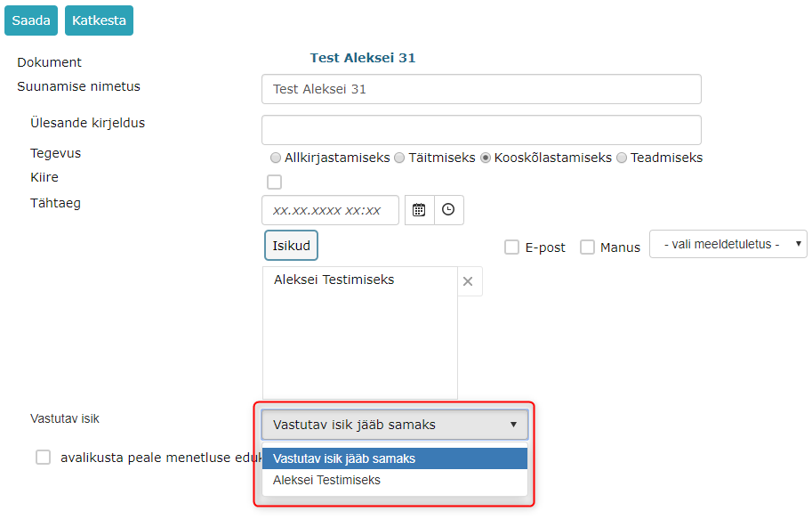
Task: Select the Täitmiseks radio button
Action: tap(399, 158)
